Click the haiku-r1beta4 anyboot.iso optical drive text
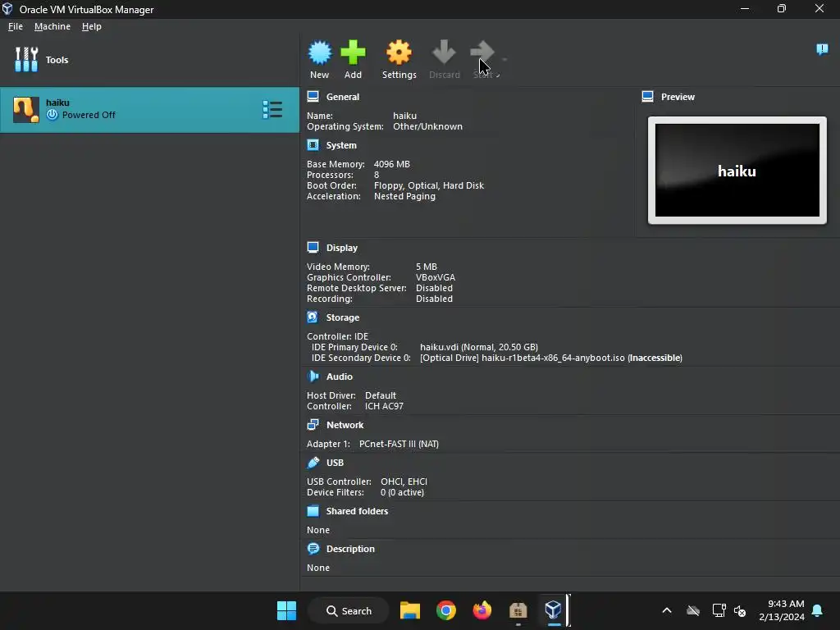 click(551, 358)
